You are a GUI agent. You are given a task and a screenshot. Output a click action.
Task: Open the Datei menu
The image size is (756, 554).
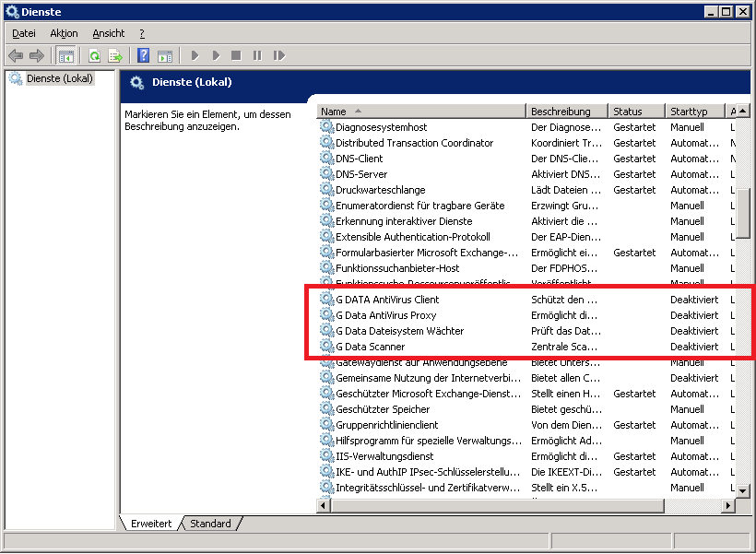[x=24, y=33]
